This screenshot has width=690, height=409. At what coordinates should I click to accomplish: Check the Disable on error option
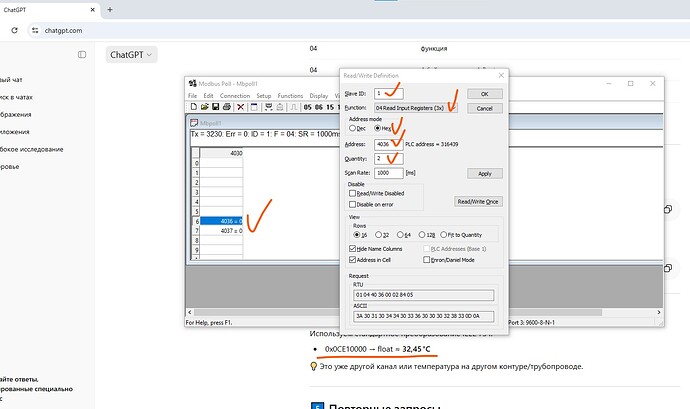point(352,204)
